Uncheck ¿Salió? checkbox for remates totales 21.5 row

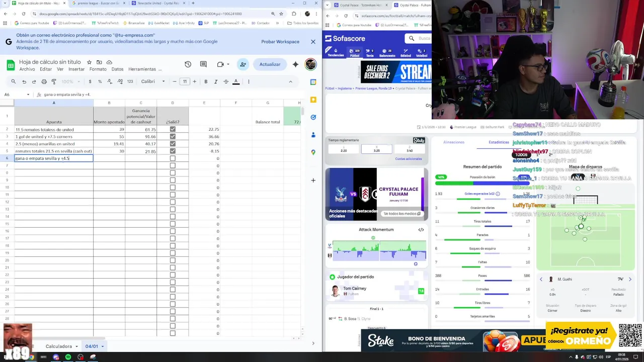[173, 151]
